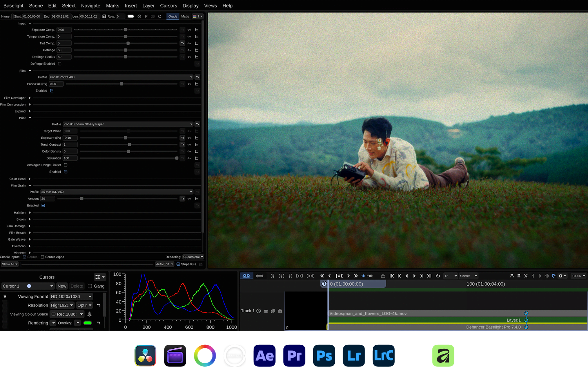Open the Views menu
Image resolution: width=588 pixels, height=373 pixels.
coord(211,5)
